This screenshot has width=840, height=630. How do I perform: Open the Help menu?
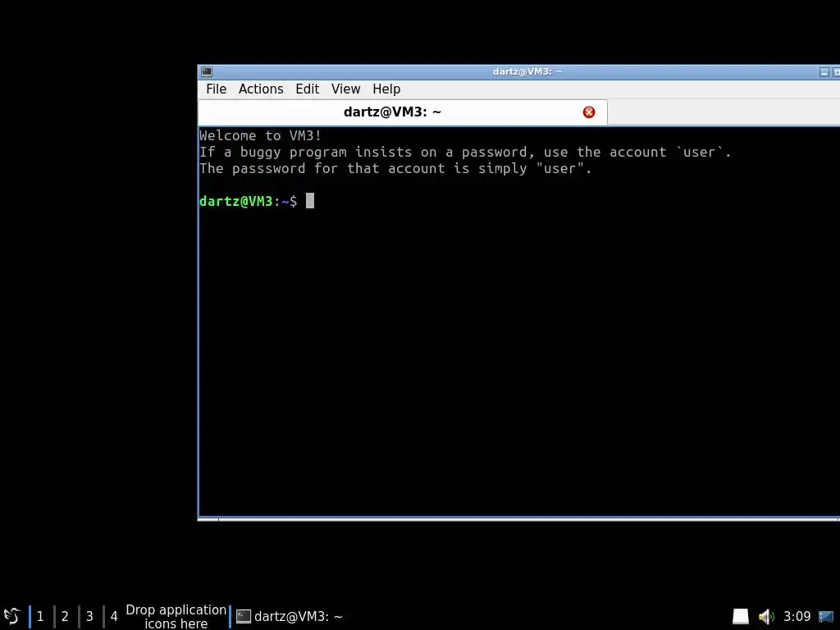pyautogui.click(x=386, y=89)
